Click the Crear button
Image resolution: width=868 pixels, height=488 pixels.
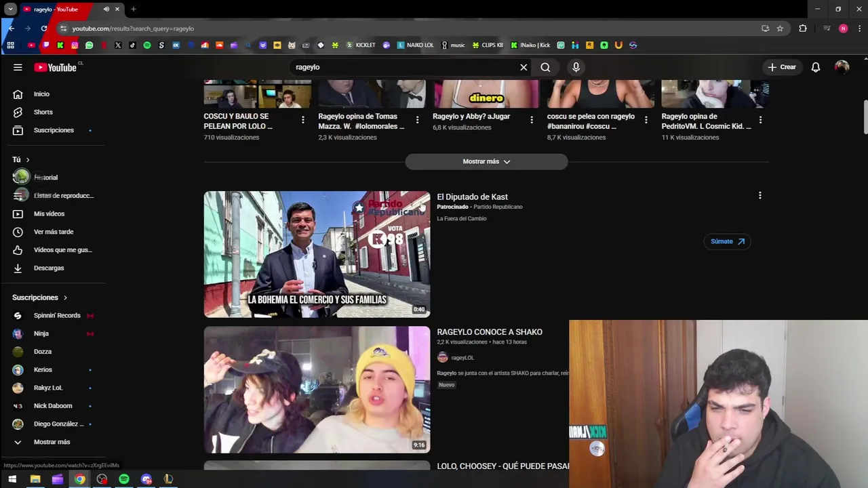(x=782, y=67)
